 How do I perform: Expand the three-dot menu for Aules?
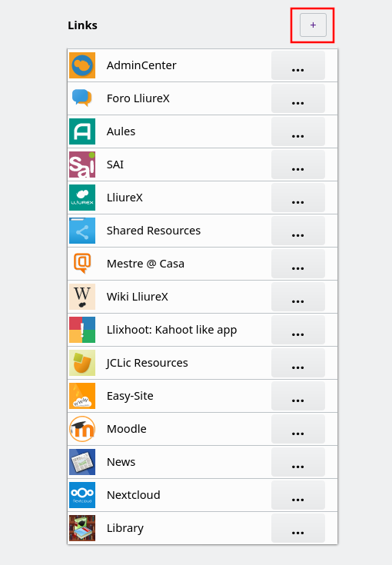(x=298, y=131)
